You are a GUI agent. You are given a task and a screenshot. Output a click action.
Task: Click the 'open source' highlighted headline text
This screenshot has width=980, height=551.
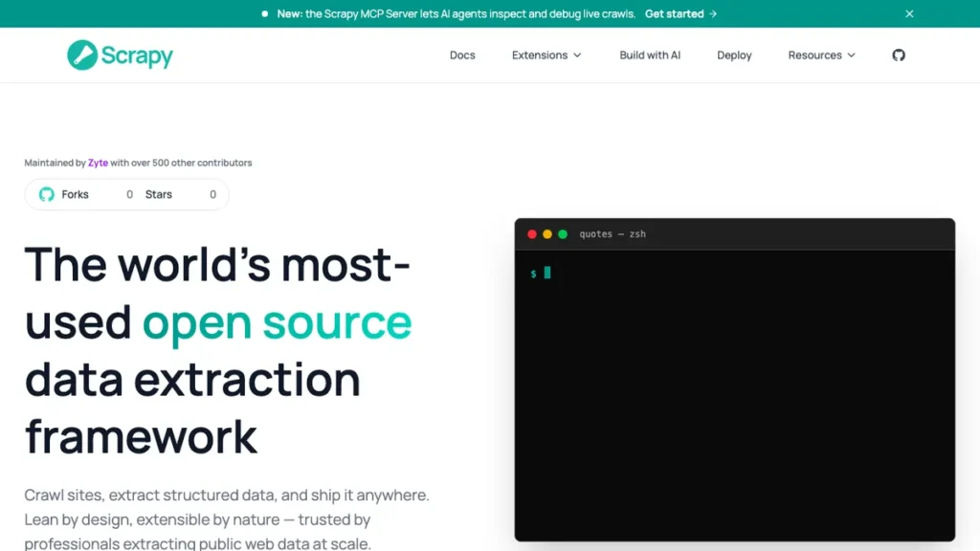(277, 322)
